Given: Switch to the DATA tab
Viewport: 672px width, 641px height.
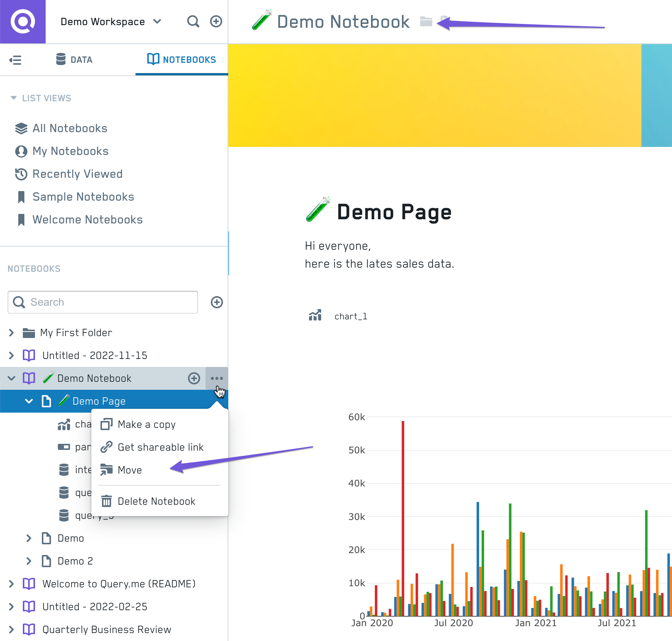Looking at the screenshot, I should click(x=74, y=60).
